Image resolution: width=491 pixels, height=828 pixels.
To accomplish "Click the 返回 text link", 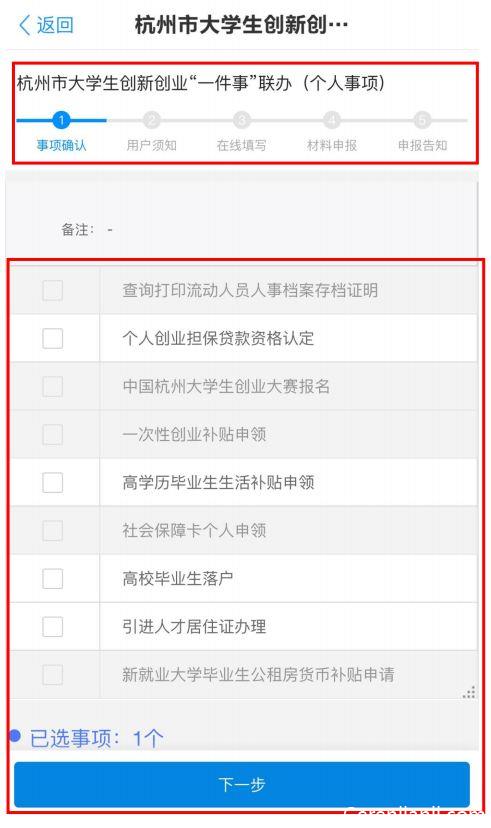I will pos(55,25).
